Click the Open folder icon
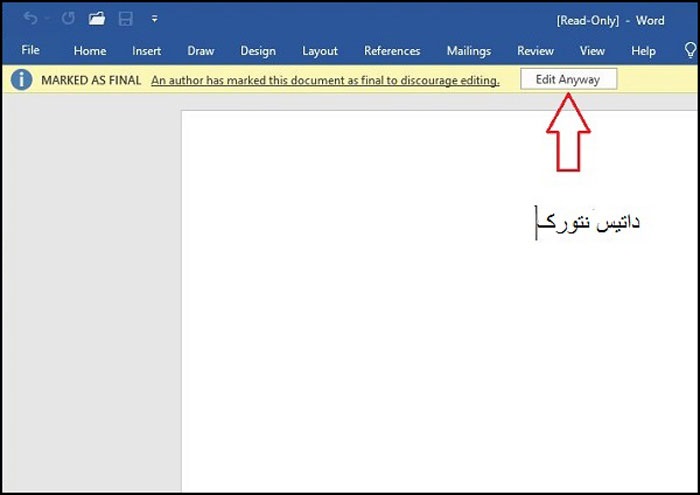The width and height of the screenshot is (700, 495). (x=97, y=18)
